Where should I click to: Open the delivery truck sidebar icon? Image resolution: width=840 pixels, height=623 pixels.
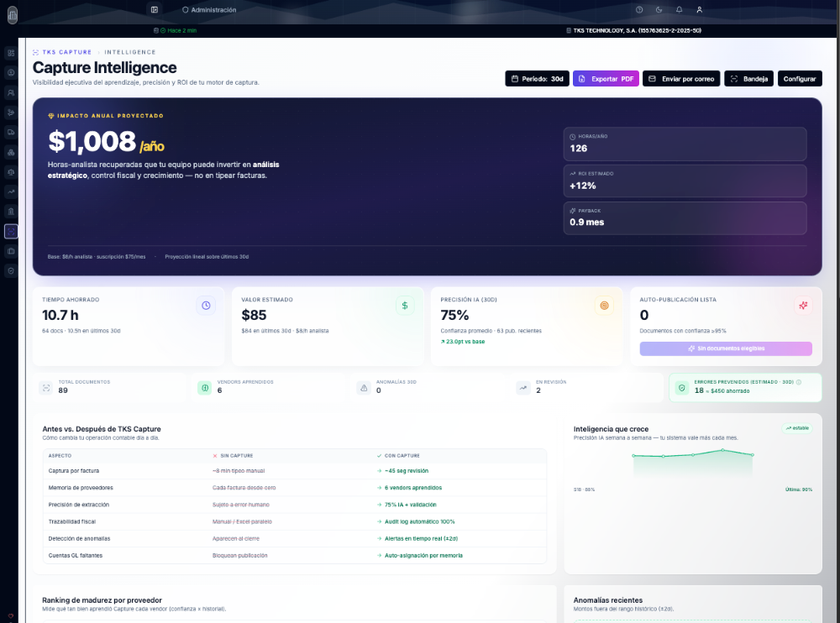coord(11,133)
